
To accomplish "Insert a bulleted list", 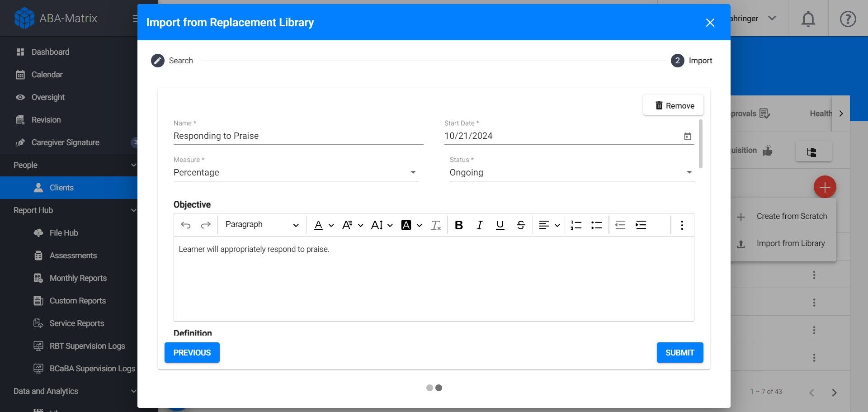I will coord(597,225).
